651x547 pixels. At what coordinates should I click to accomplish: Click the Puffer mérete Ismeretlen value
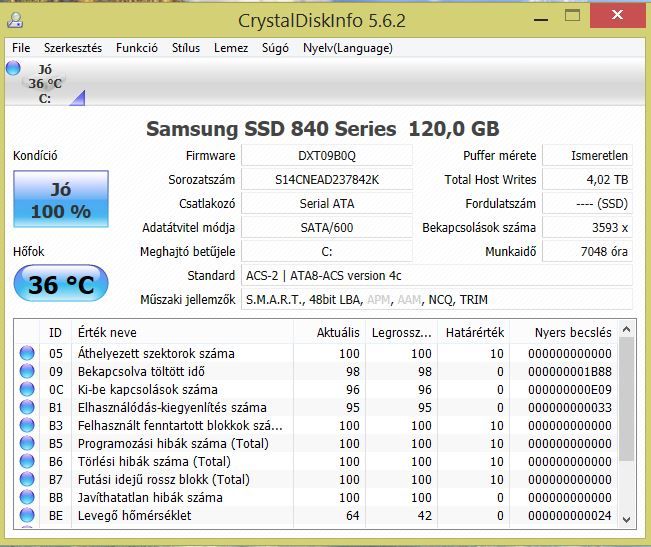coord(587,156)
